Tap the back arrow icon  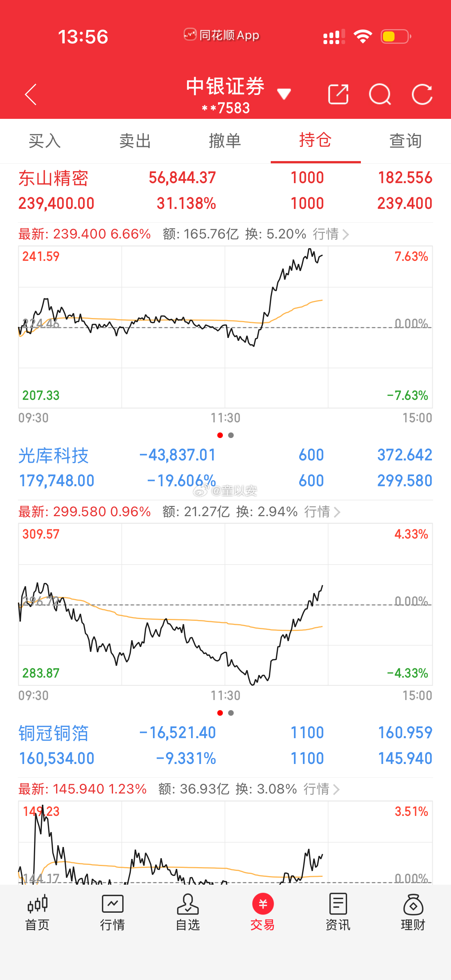pyautogui.click(x=30, y=94)
